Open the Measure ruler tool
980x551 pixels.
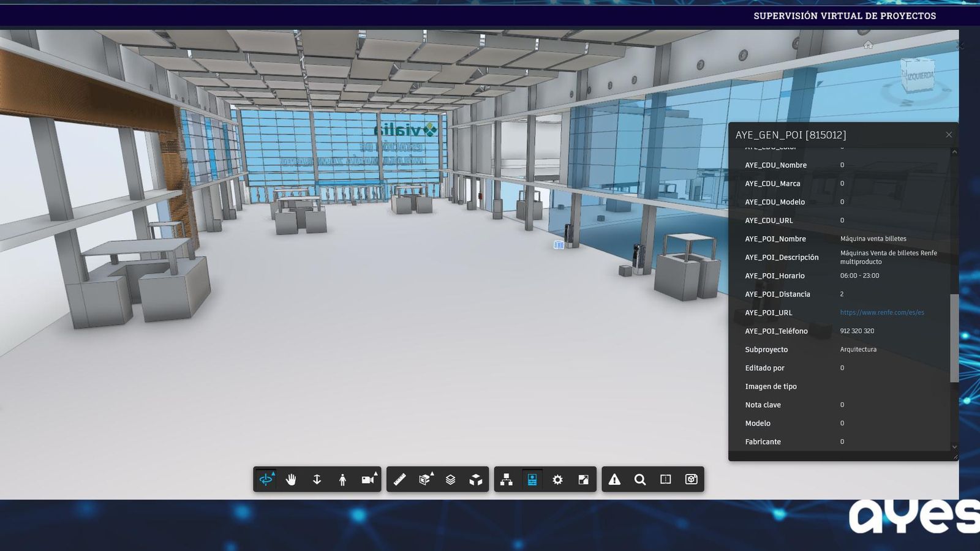[399, 479]
